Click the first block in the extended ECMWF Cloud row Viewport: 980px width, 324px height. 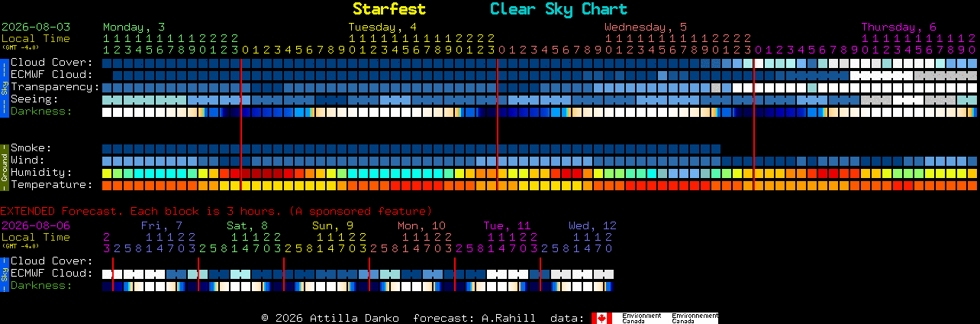click(x=107, y=274)
